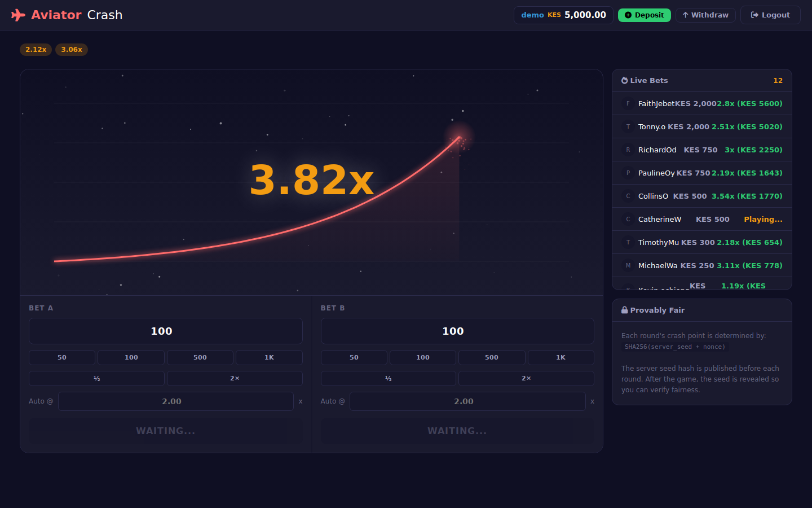Set Bet B to 500 preset
812x508 pixels.
492,358
